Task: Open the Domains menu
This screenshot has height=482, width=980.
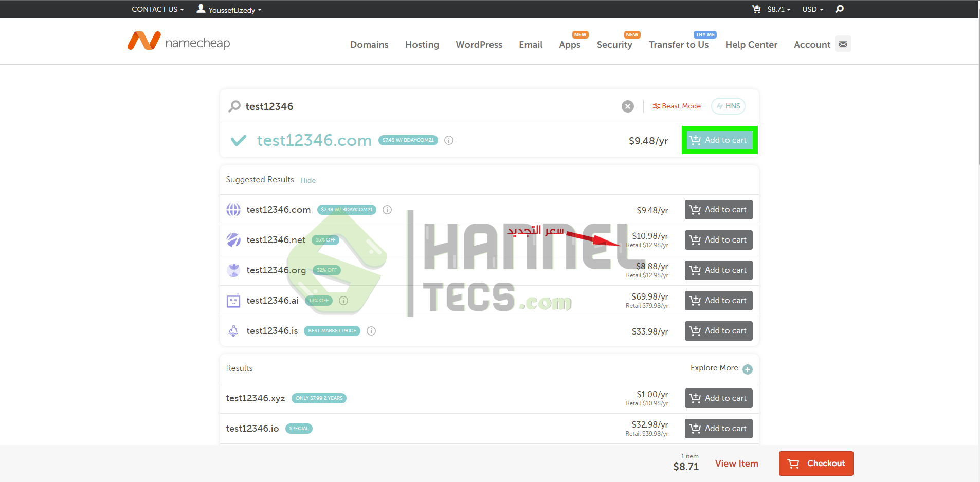Action: tap(369, 45)
